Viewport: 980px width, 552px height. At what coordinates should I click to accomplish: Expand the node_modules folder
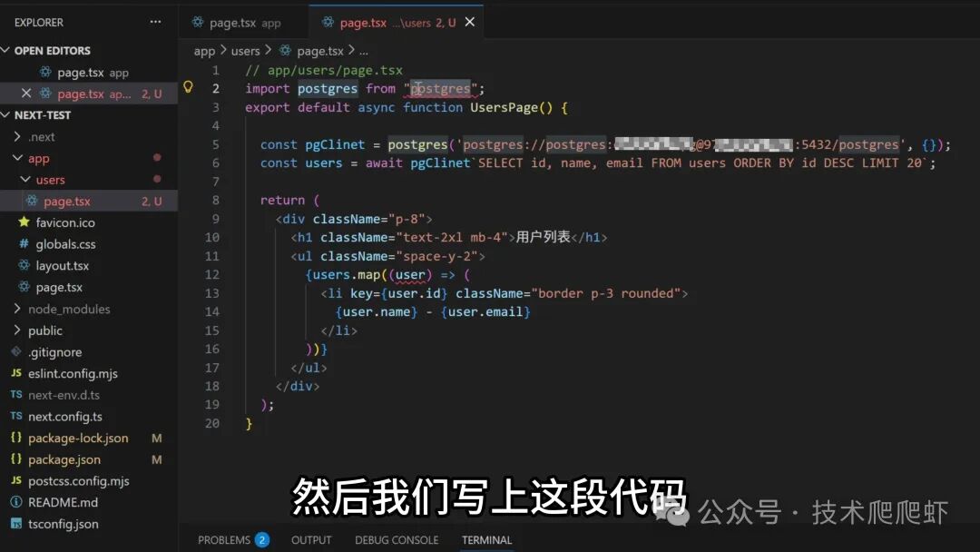pos(61,309)
